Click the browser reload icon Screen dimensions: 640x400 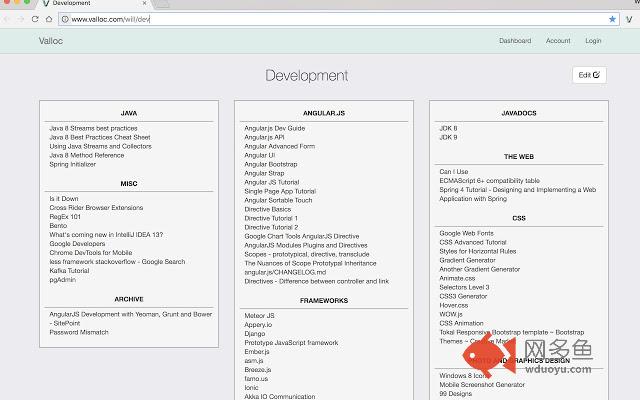35,19
